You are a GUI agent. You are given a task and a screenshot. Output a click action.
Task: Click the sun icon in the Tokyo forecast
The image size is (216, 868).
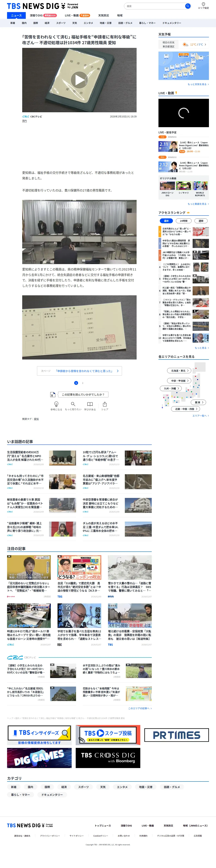click(185, 45)
